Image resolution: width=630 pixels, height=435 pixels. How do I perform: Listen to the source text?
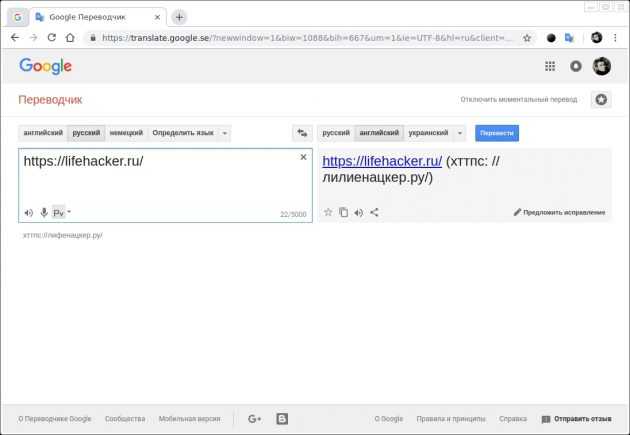point(29,213)
